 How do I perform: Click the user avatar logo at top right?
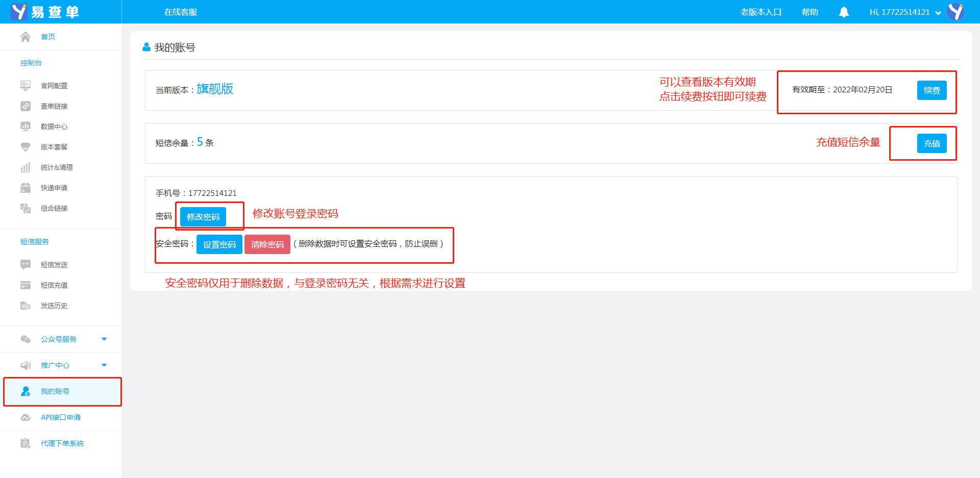pos(955,12)
